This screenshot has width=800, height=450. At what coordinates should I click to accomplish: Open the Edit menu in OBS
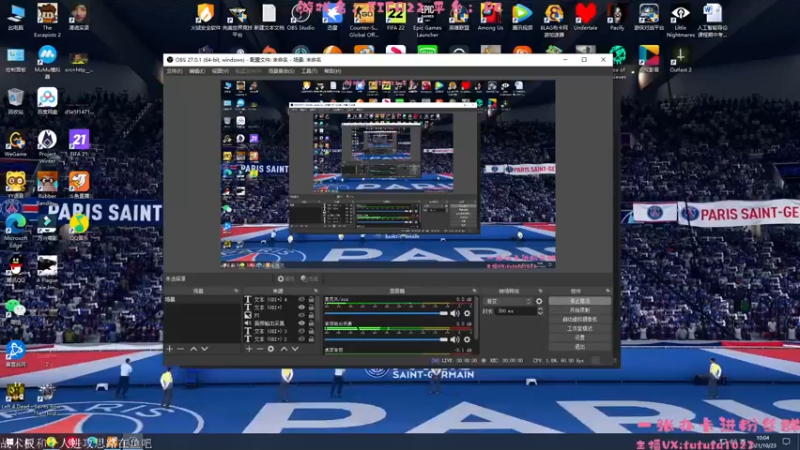pyautogui.click(x=197, y=71)
